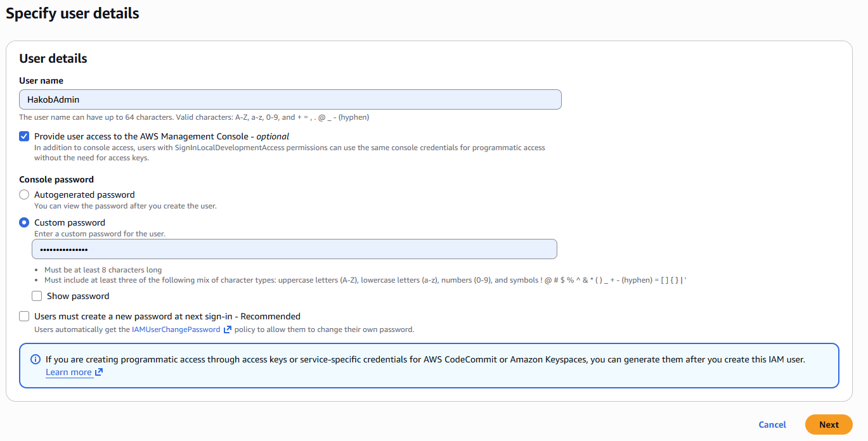Proceed with the orange Next button
Viewport: 868px width, 441px height.
point(828,425)
